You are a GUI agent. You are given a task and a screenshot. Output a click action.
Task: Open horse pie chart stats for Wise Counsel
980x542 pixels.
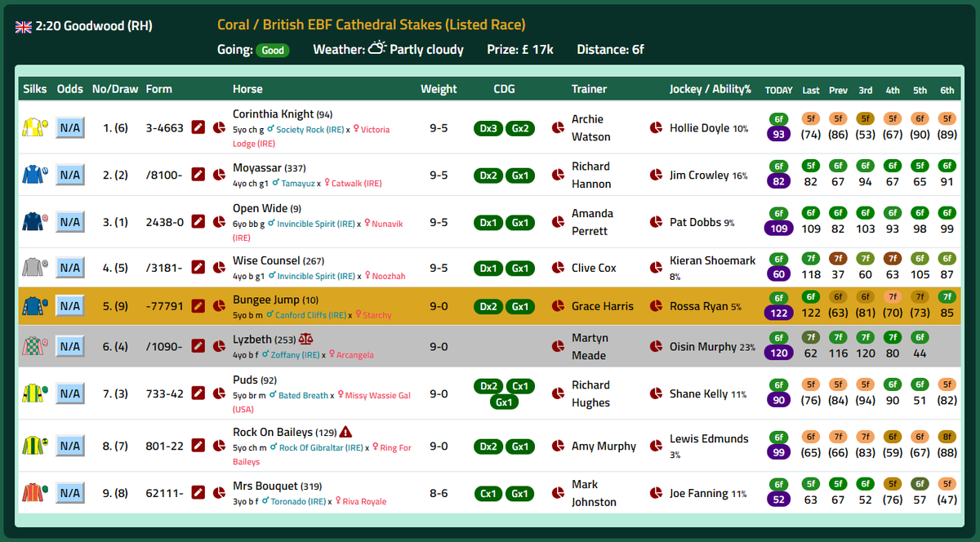tap(219, 268)
